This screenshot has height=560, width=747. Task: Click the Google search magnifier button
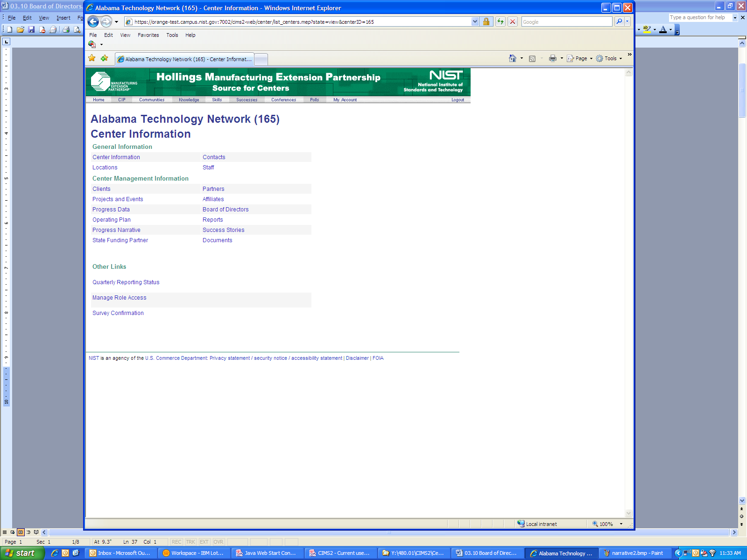(619, 21)
